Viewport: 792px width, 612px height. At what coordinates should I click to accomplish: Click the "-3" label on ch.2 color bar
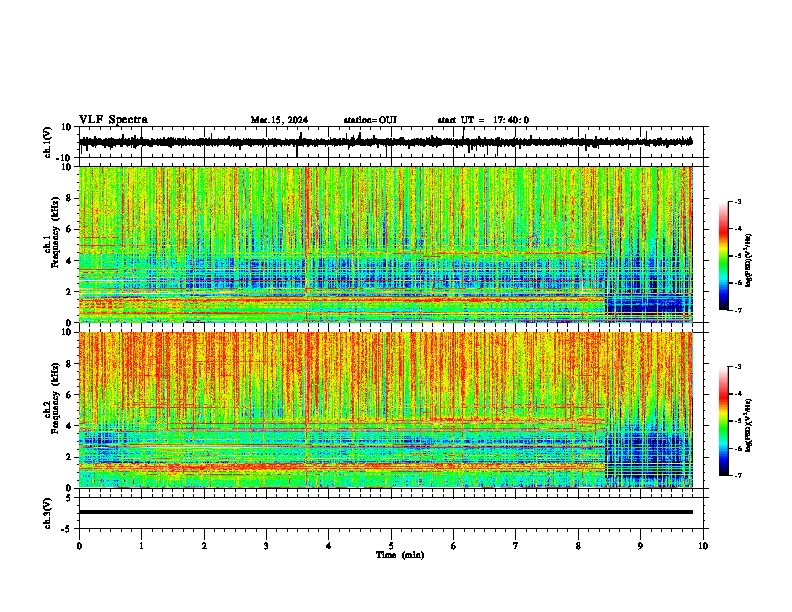[x=738, y=367]
